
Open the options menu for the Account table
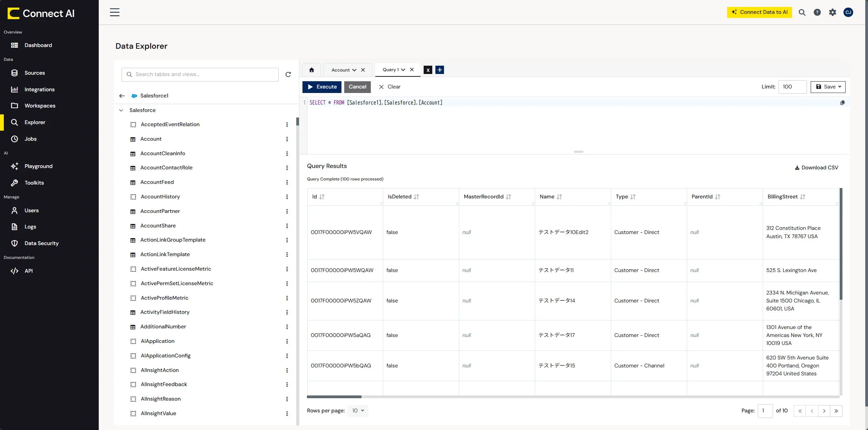[287, 139]
